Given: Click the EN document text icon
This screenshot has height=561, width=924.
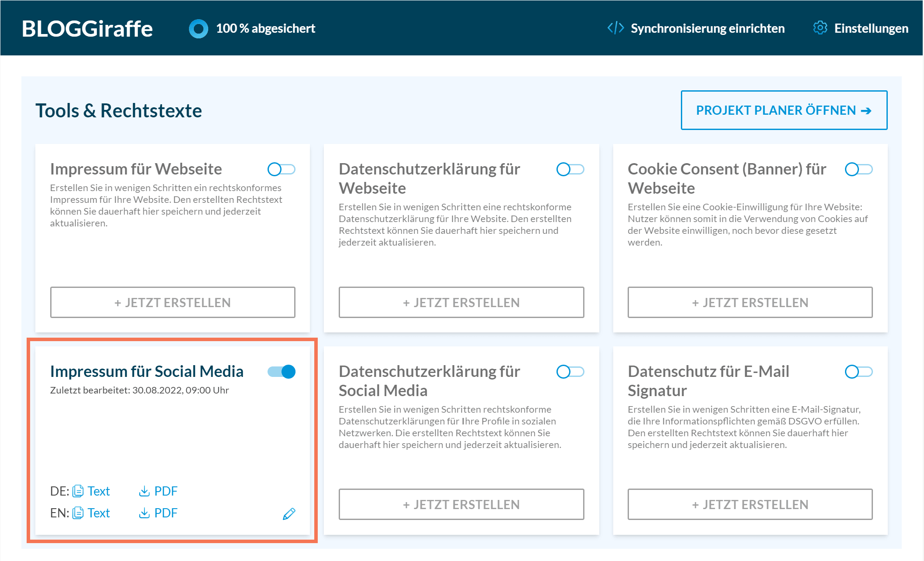Looking at the screenshot, I should [78, 513].
